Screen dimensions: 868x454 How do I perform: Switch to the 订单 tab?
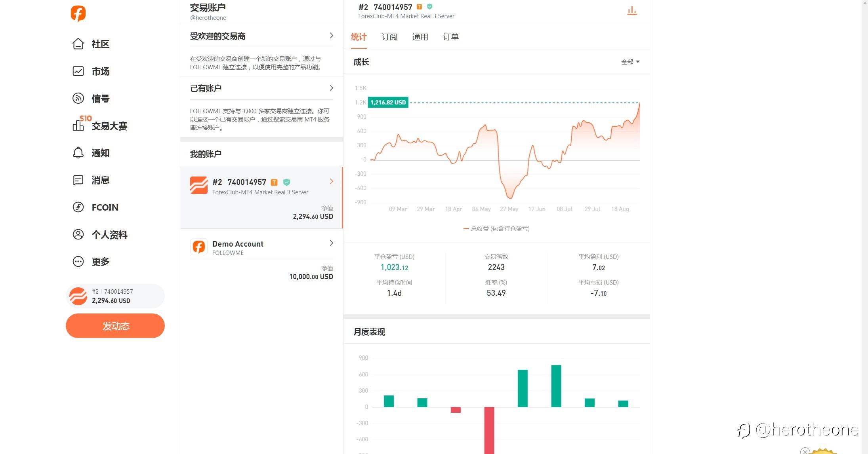pos(450,37)
